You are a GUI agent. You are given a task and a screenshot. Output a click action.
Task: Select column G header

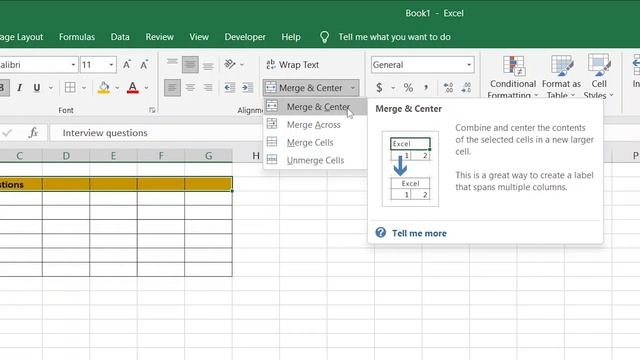click(x=209, y=156)
